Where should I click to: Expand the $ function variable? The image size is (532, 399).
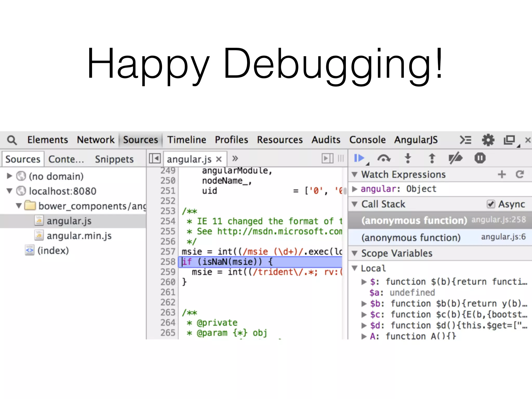click(364, 282)
